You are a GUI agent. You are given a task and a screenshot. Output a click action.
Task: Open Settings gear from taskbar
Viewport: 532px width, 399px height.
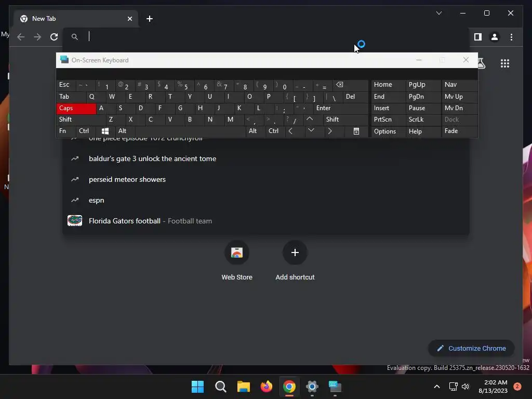click(312, 387)
